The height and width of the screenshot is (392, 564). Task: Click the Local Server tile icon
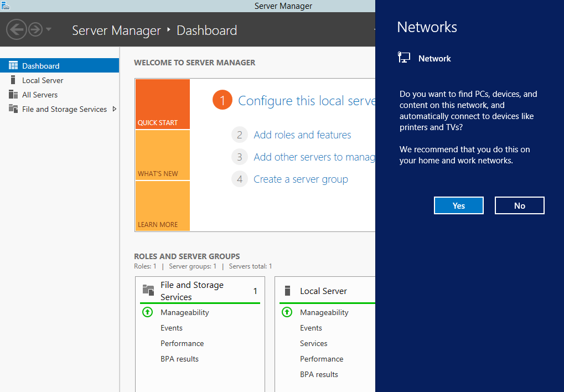(287, 291)
